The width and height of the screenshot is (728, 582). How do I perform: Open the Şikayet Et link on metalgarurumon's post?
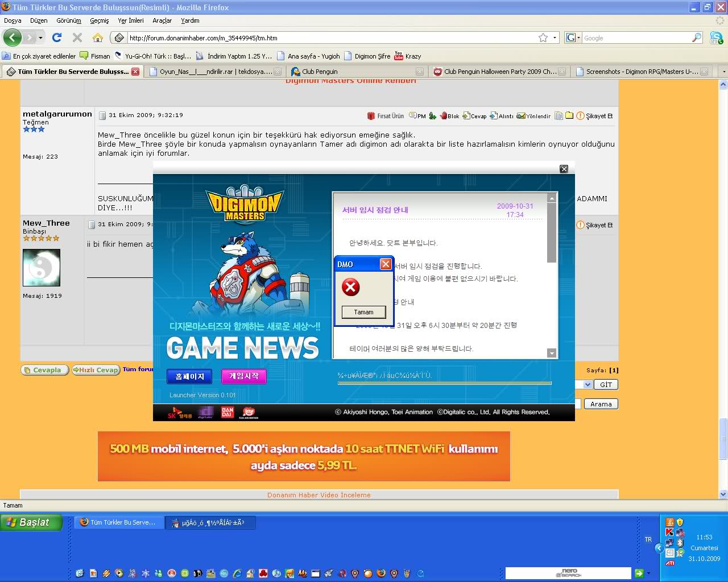pos(595,115)
